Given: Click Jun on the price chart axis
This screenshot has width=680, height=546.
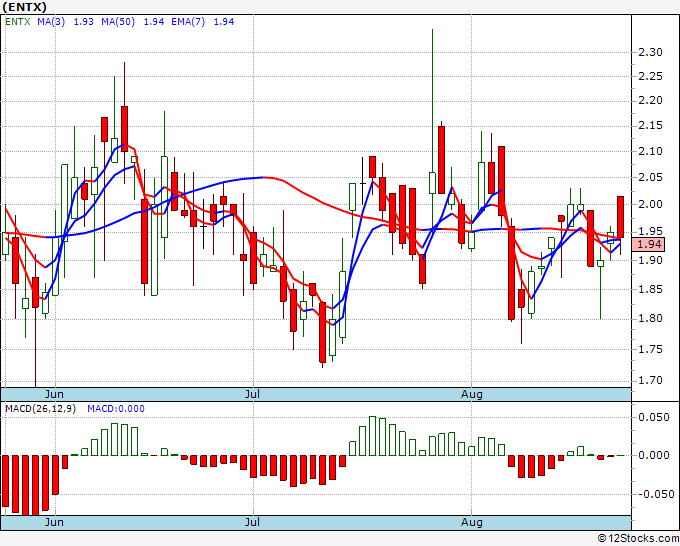Looking at the screenshot, I should click(x=54, y=394).
